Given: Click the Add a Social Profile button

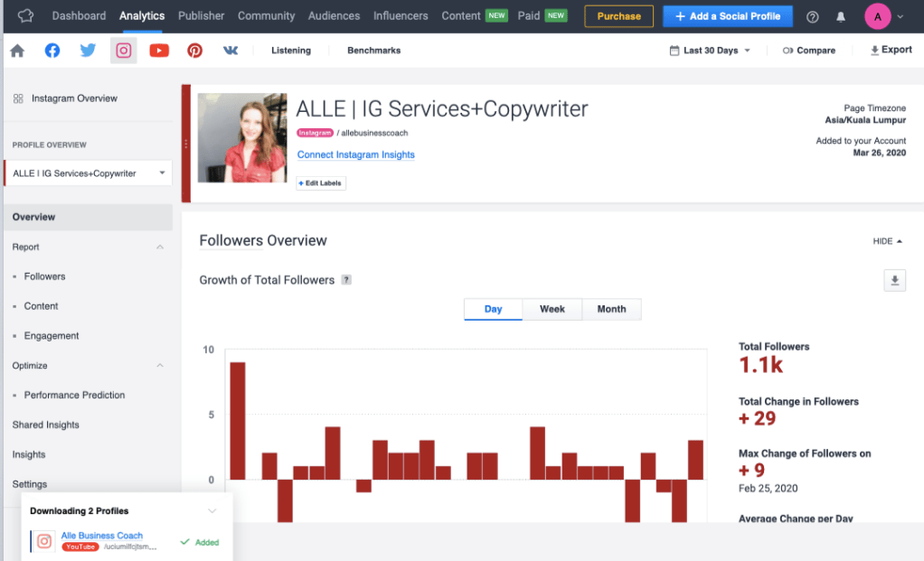Looking at the screenshot, I should [727, 16].
